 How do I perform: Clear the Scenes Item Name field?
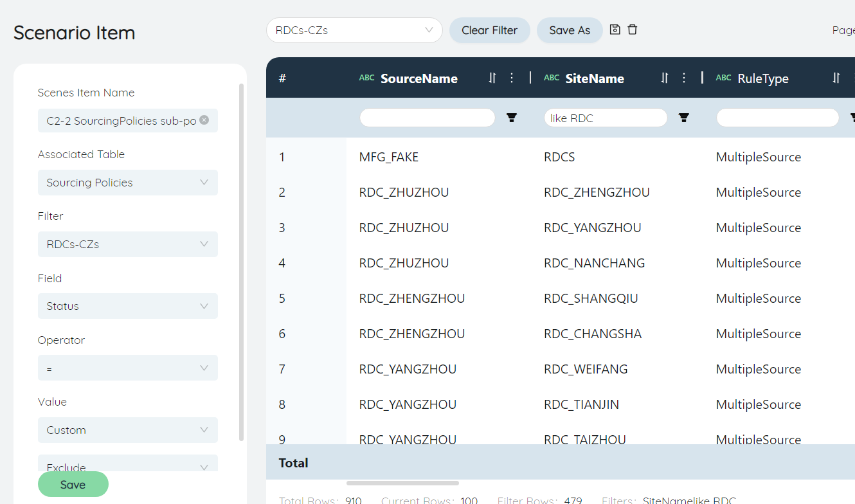click(x=204, y=120)
